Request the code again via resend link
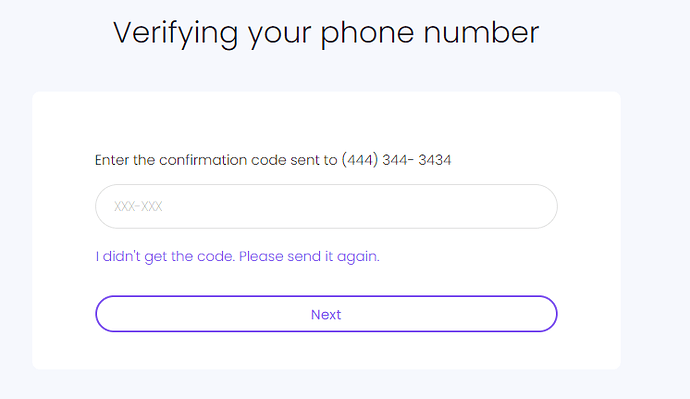 click(237, 256)
